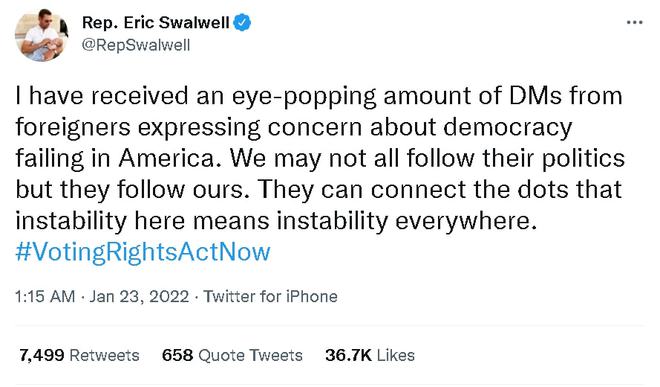Click the tweet's first line about DMs
The width and height of the screenshot is (660, 387).
coord(319,96)
